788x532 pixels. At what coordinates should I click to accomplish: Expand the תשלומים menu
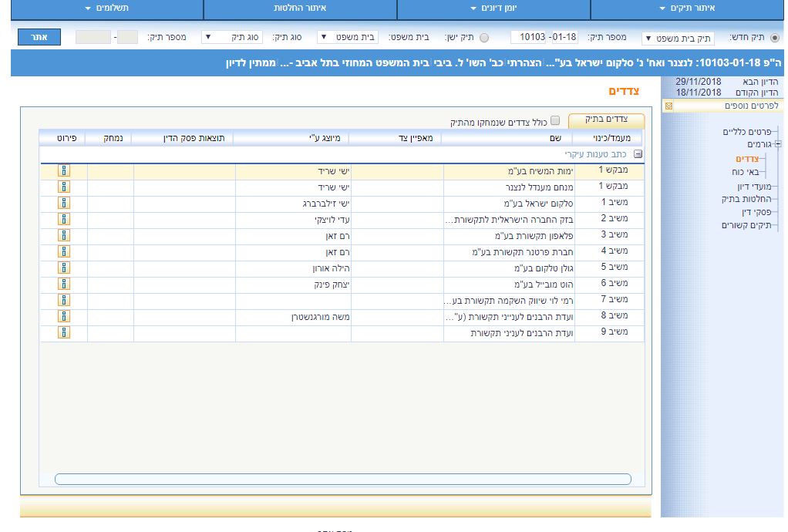tap(107, 8)
